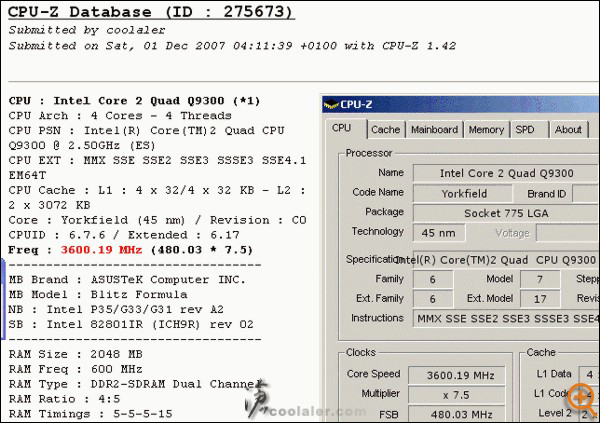The width and height of the screenshot is (600, 423).
Task: Click the CPU-Z chip icon in title bar
Action: (x=331, y=104)
